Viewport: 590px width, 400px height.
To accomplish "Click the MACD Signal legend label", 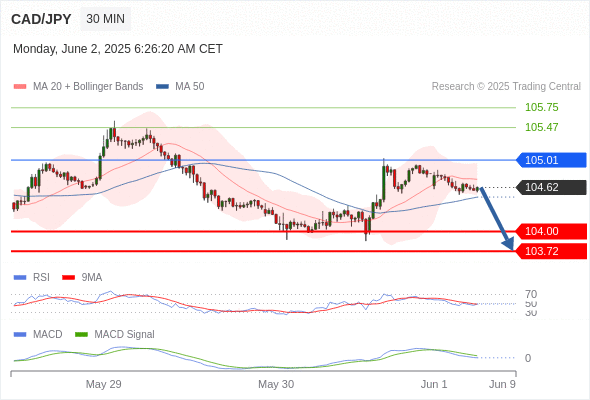I will [124, 335].
